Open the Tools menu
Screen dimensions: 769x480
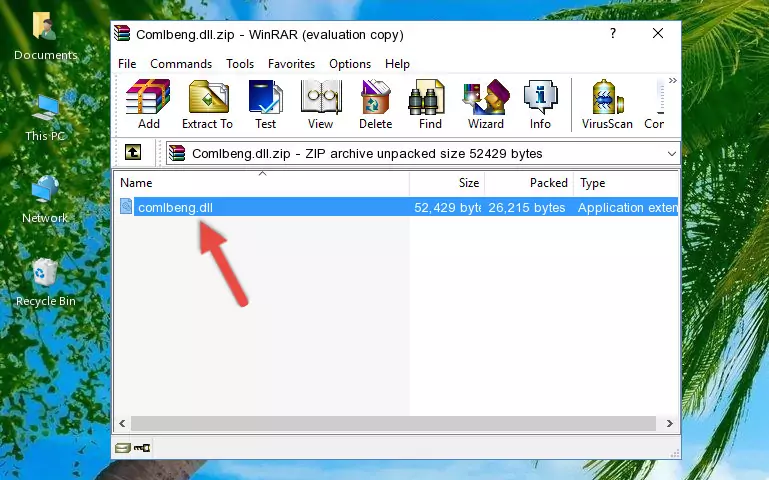click(240, 64)
